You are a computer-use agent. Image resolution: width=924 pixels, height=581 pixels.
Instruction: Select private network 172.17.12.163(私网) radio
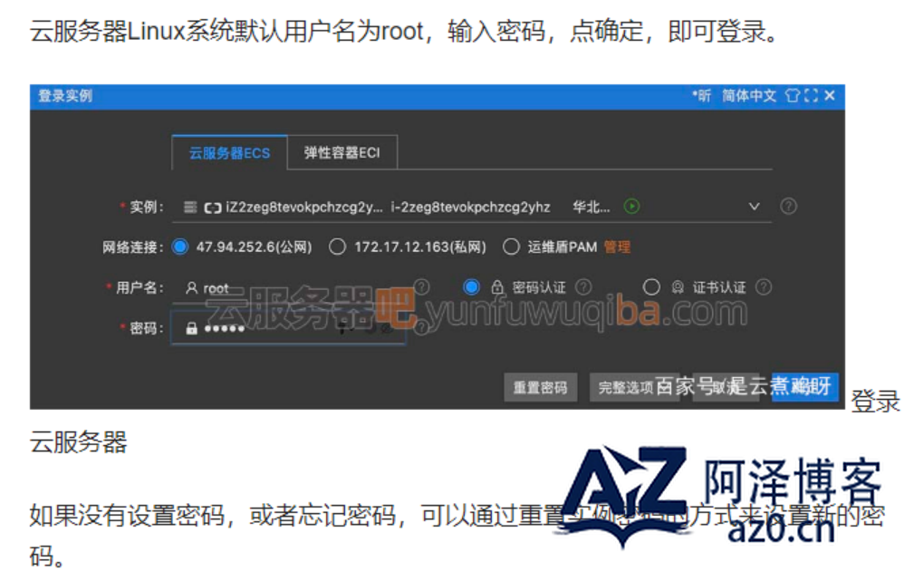(337, 247)
